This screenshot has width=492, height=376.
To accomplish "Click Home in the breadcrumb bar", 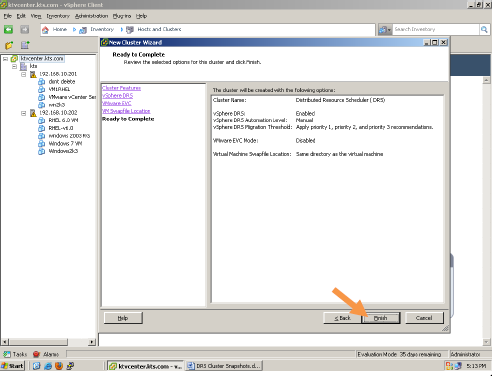I will (x=60, y=29).
